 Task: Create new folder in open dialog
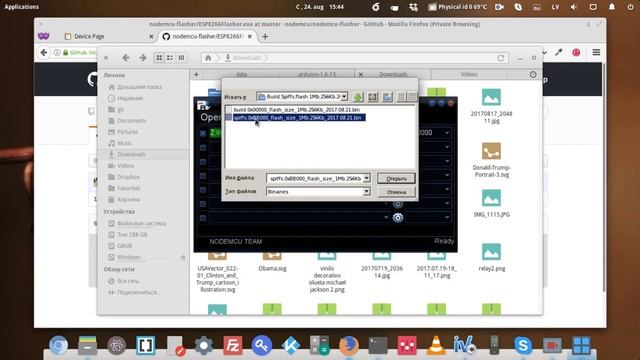click(387, 97)
